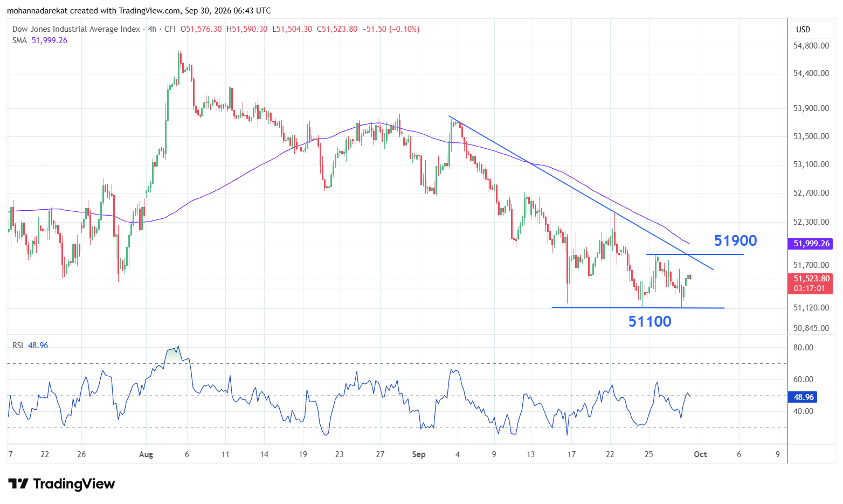Select the RSI indicator label
The image size is (843, 504).
[x=18, y=346]
